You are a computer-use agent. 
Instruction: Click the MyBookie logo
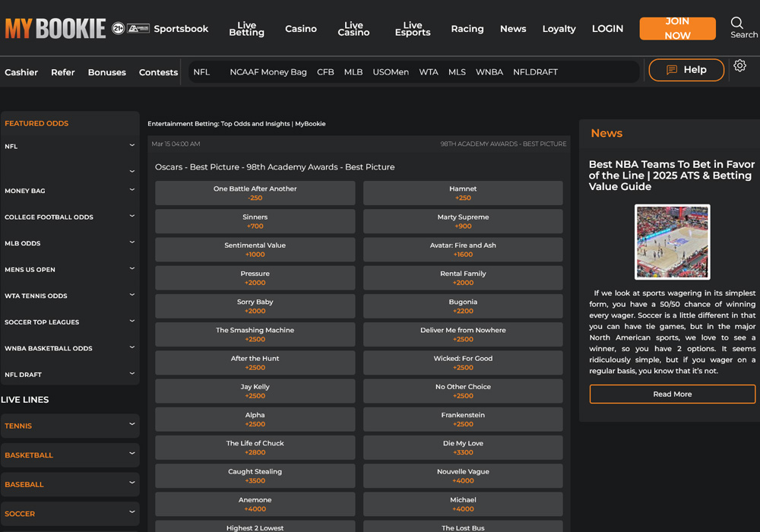coord(55,29)
